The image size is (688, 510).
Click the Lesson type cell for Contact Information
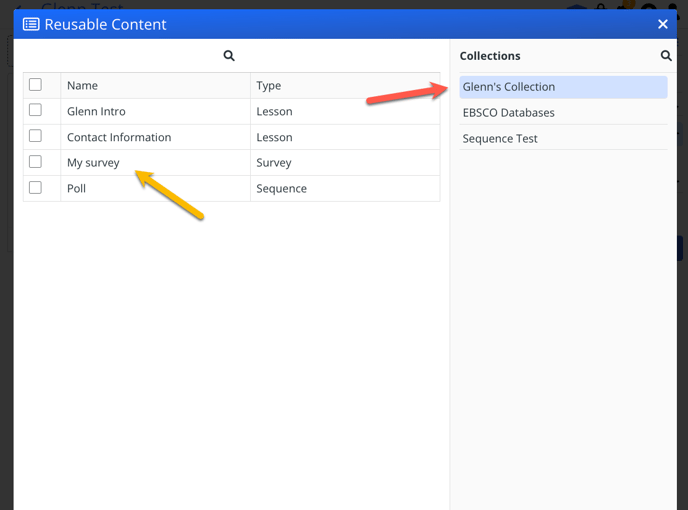pos(345,137)
